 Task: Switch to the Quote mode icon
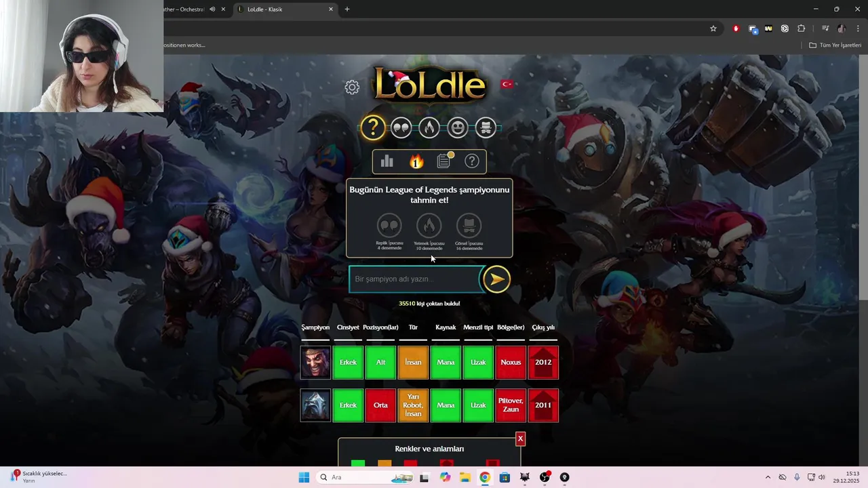tap(401, 127)
